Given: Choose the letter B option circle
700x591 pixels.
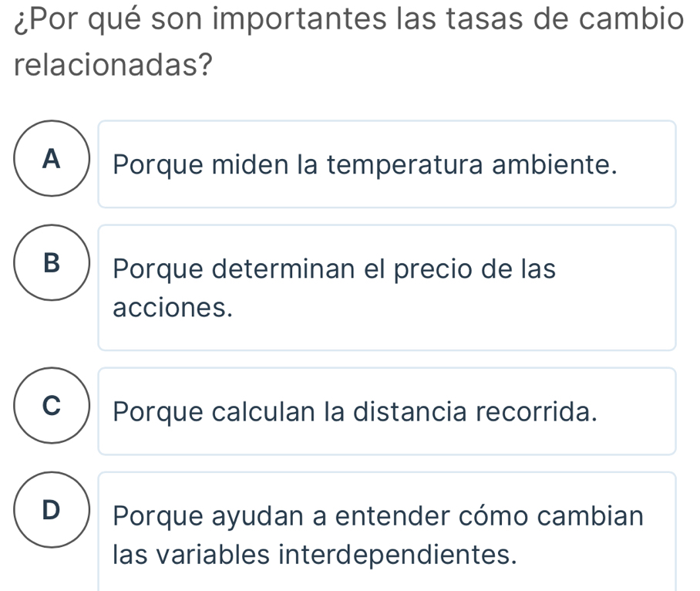Looking at the screenshot, I should (x=52, y=263).
